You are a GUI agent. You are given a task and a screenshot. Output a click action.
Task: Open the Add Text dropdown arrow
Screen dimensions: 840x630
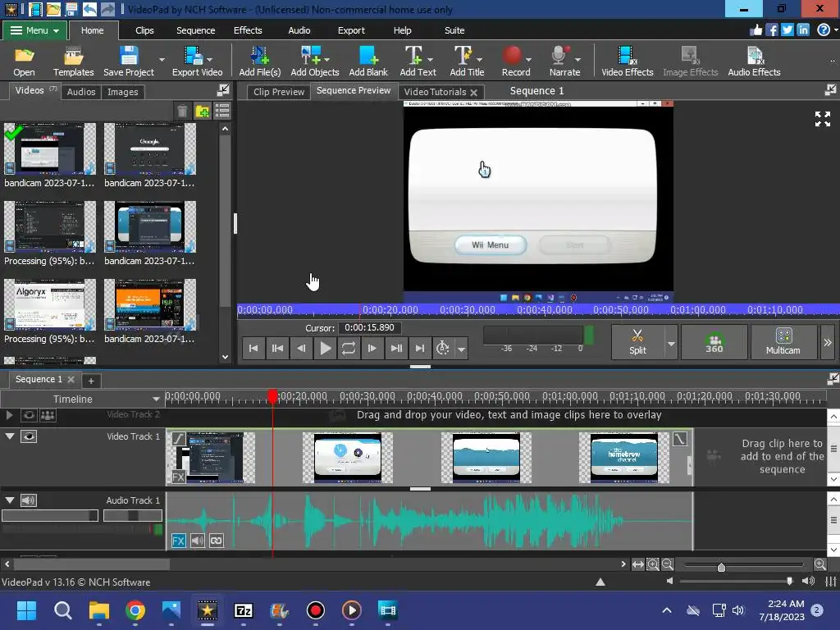coord(430,59)
